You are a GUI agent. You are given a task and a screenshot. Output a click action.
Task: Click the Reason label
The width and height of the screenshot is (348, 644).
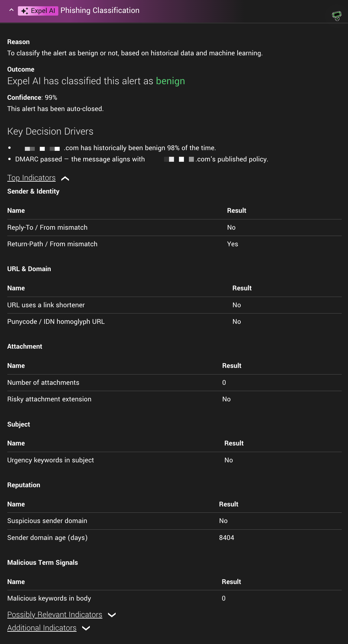[19, 42]
